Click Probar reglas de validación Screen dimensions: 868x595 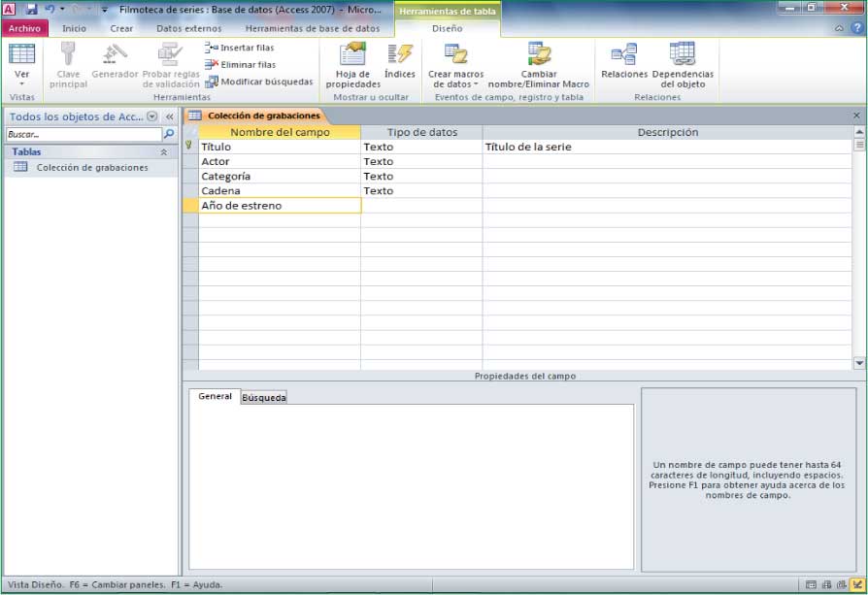pos(171,65)
